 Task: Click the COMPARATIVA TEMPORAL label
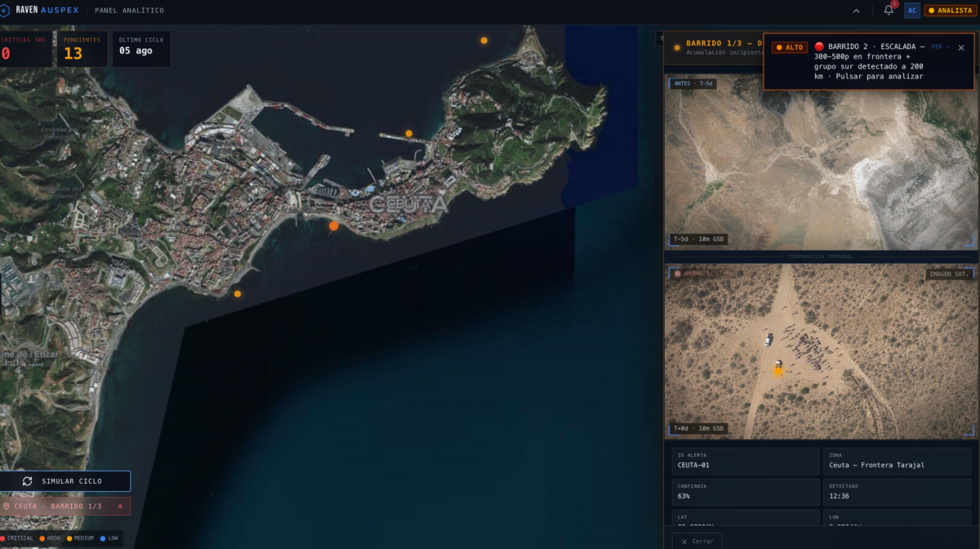pyautogui.click(x=821, y=257)
